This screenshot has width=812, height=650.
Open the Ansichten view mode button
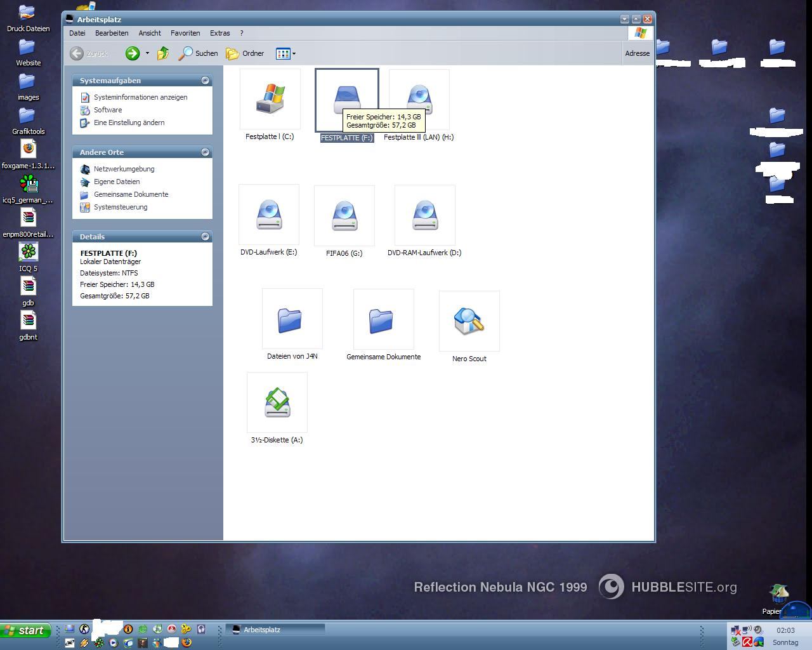(283, 53)
